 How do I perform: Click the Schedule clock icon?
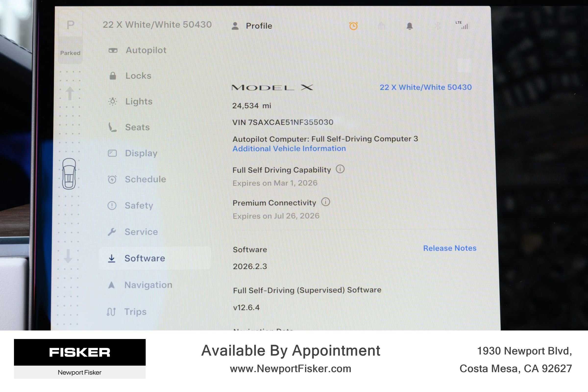112,179
